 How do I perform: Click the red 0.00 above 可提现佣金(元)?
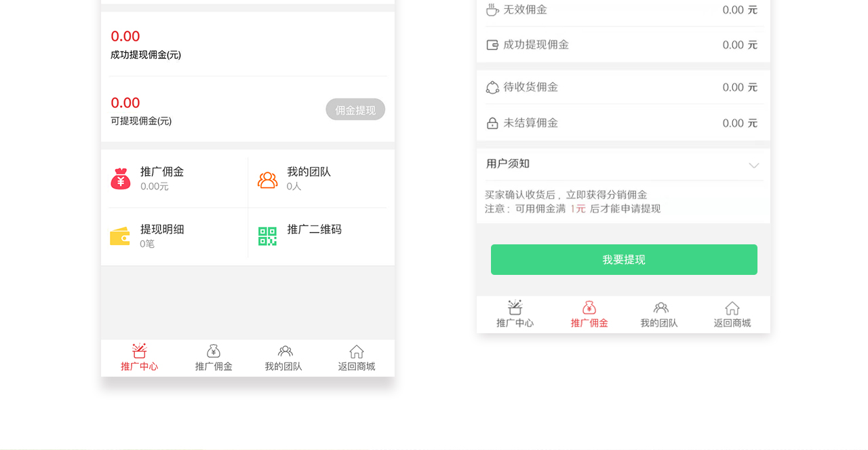click(125, 102)
